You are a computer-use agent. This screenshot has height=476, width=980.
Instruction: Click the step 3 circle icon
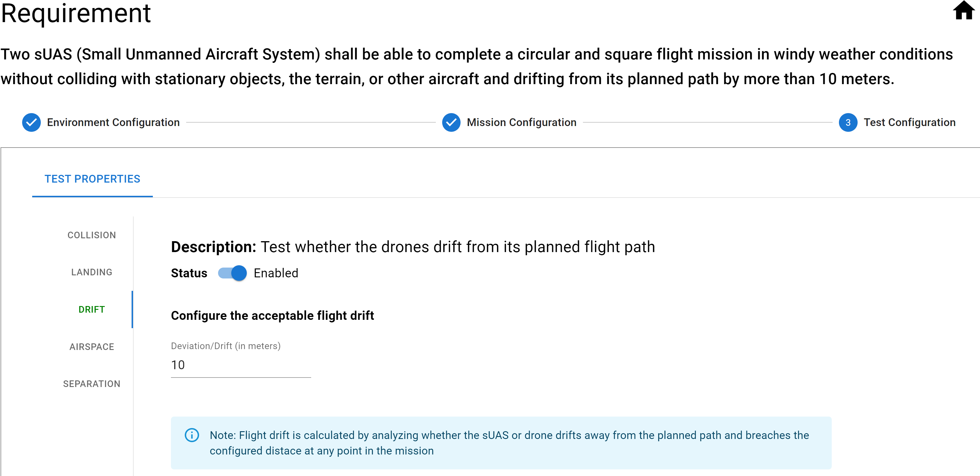[x=848, y=122]
